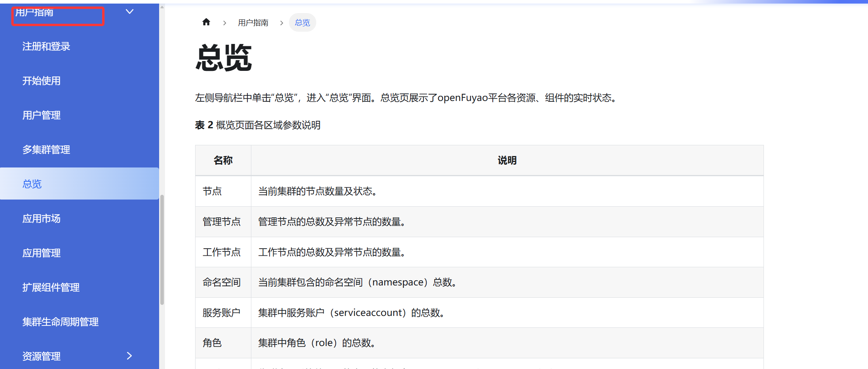Click the 说明 table header cell
Screen dimensions: 868x369
[507, 160]
